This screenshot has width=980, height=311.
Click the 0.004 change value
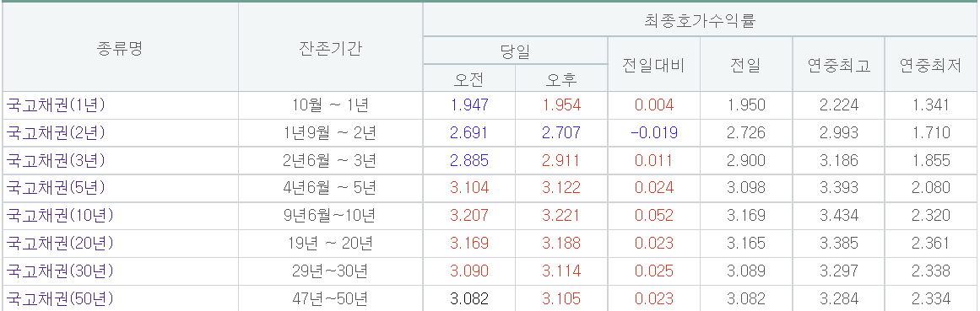click(653, 105)
